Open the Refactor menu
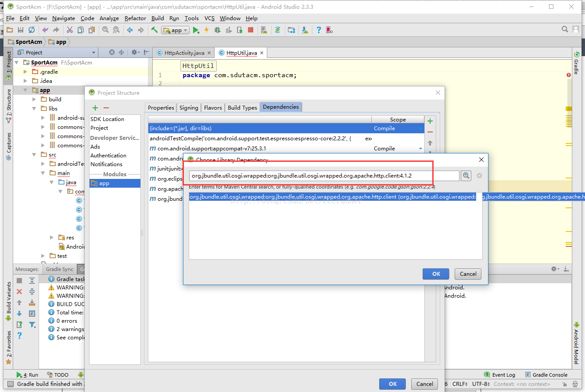Screen dimensions: 585x392 [135, 18]
